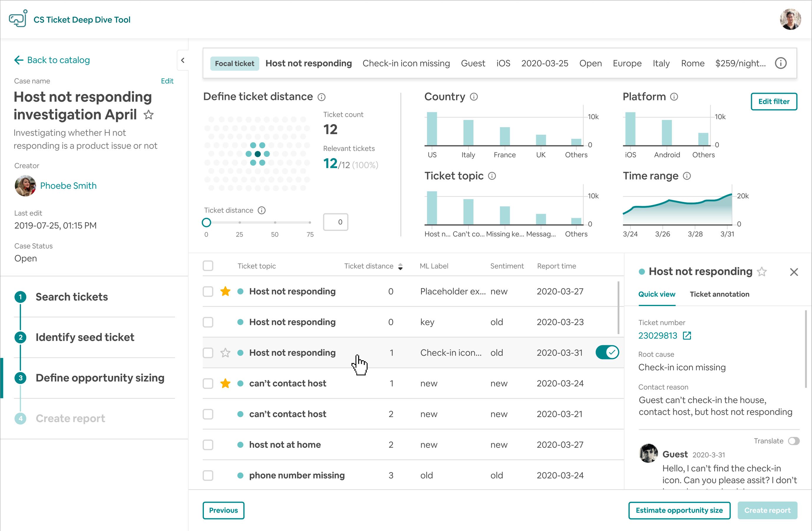Click the Edit filter button

[773, 101]
